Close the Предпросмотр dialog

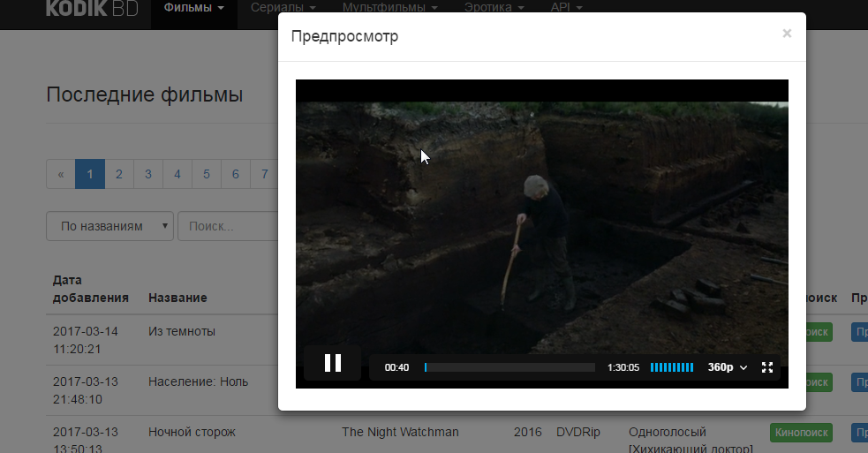pyautogui.click(x=787, y=34)
